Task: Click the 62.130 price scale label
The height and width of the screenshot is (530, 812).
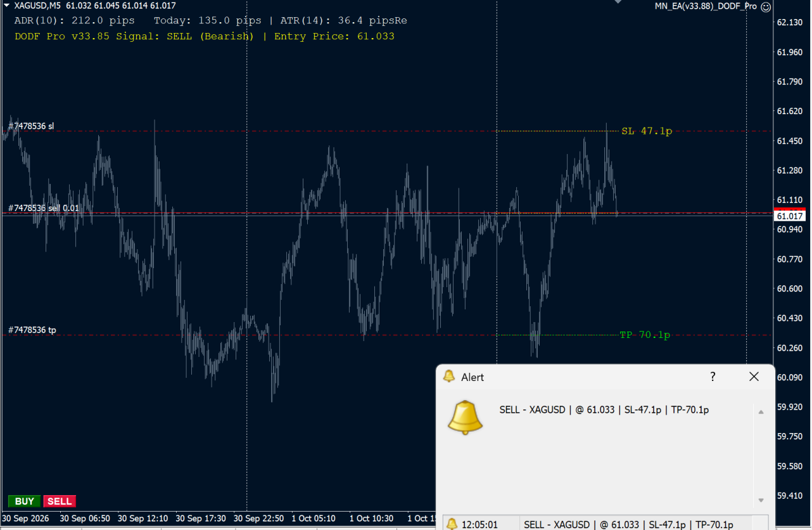Action: click(x=789, y=23)
